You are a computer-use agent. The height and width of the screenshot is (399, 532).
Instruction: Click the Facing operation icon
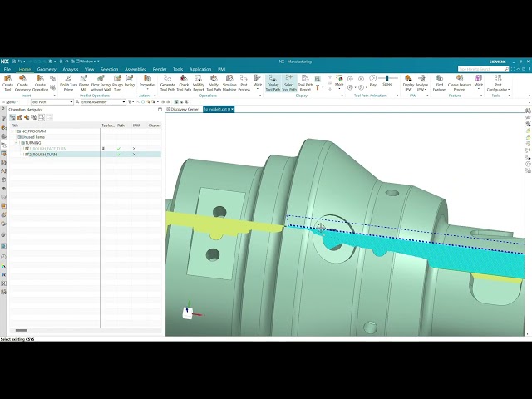pyautogui.click(x=130, y=81)
